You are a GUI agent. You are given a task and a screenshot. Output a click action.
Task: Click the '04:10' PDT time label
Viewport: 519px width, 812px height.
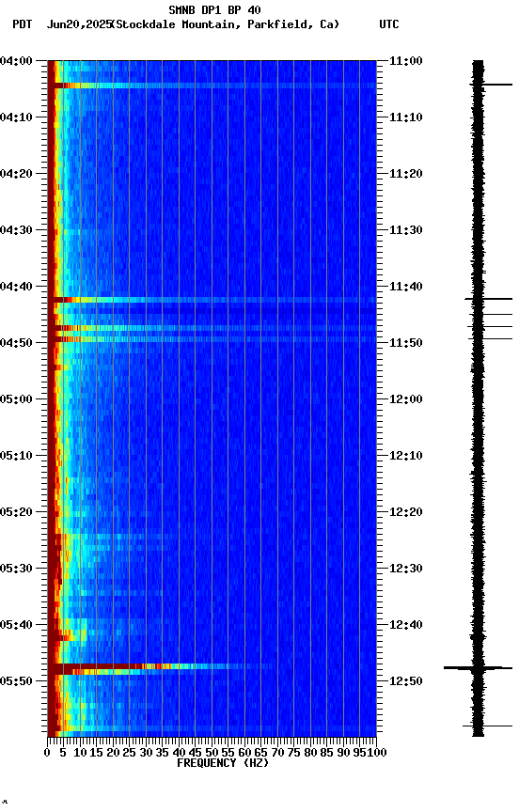[x=16, y=117]
